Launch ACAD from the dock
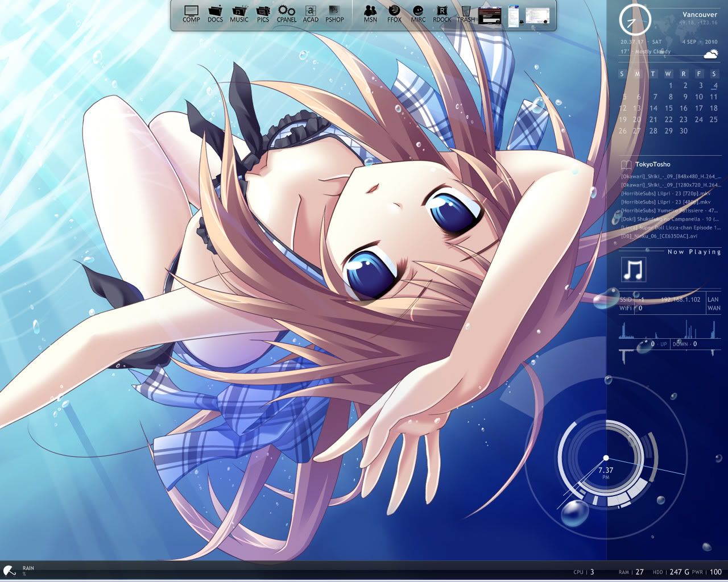Image resolution: width=728 pixels, height=582 pixels. point(311,14)
